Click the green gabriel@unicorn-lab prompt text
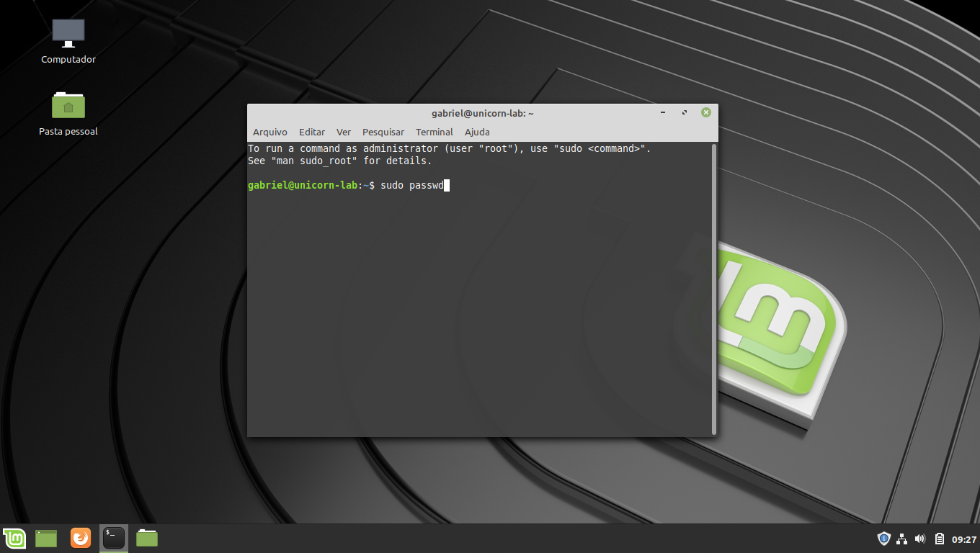Viewport: 980px width, 553px height. pyautogui.click(x=303, y=185)
